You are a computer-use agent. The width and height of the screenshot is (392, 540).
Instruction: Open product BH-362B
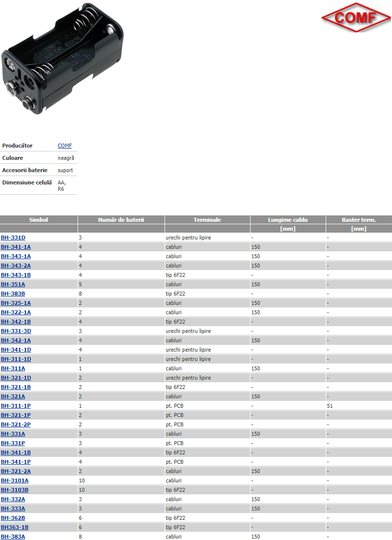(x=13, y=518)
